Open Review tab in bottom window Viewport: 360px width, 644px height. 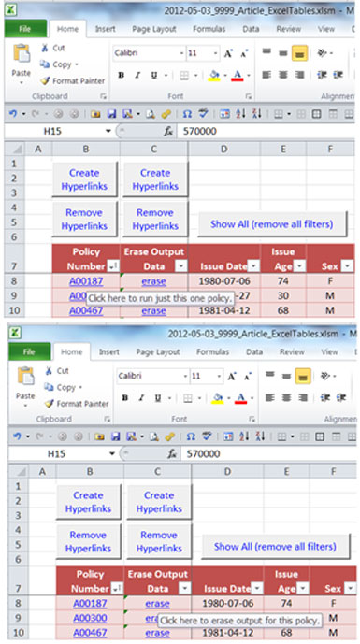pos(292,352)
